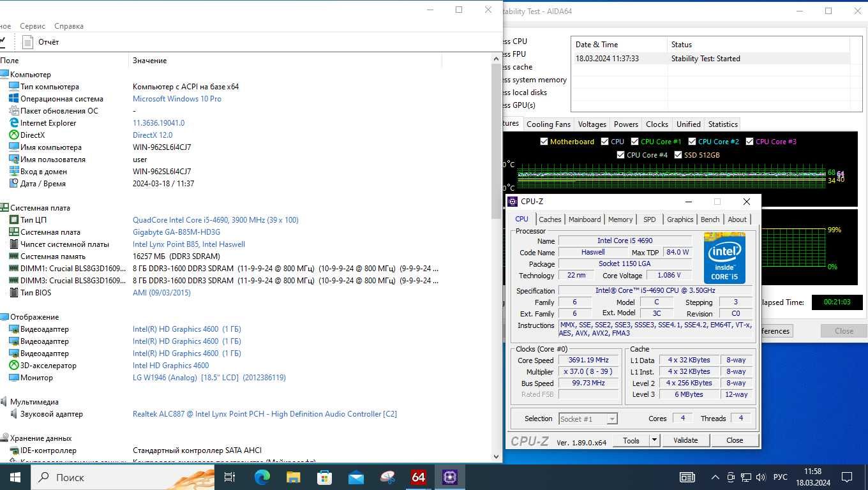Switch to the Caches tab in CPU-Z

point(550,219)
